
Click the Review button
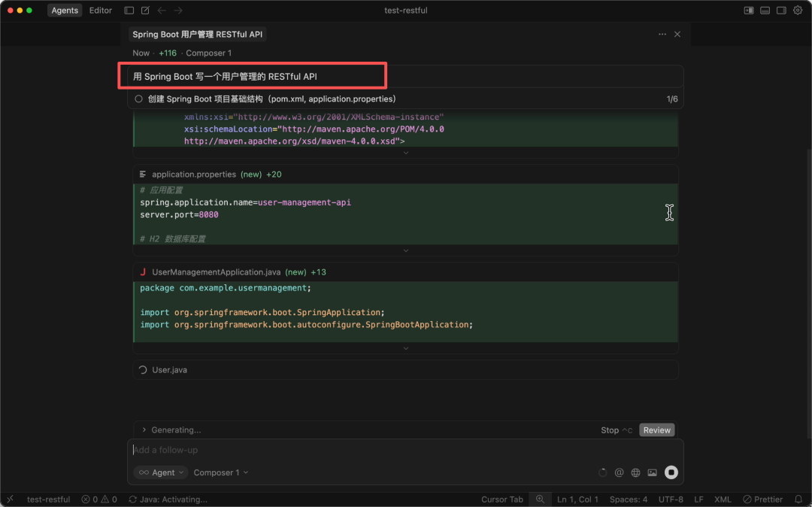pyautogui.click(x=656, y=430)
